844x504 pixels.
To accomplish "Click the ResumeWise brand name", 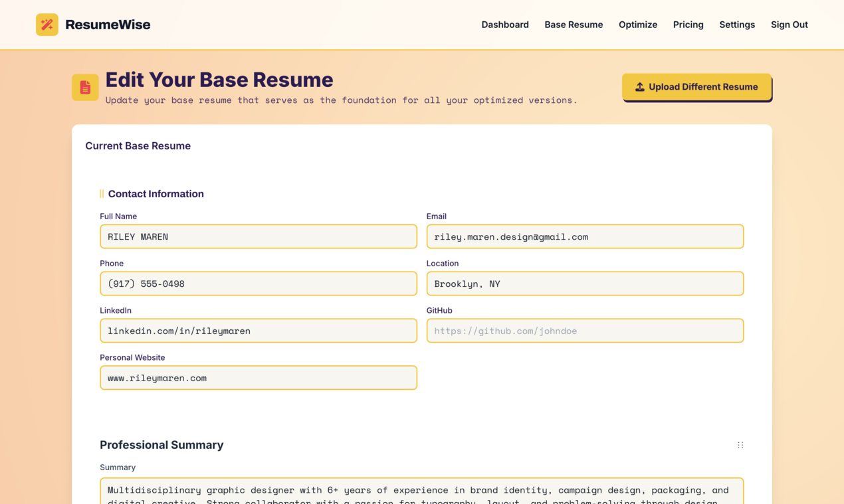I will [x=108, y=25].
